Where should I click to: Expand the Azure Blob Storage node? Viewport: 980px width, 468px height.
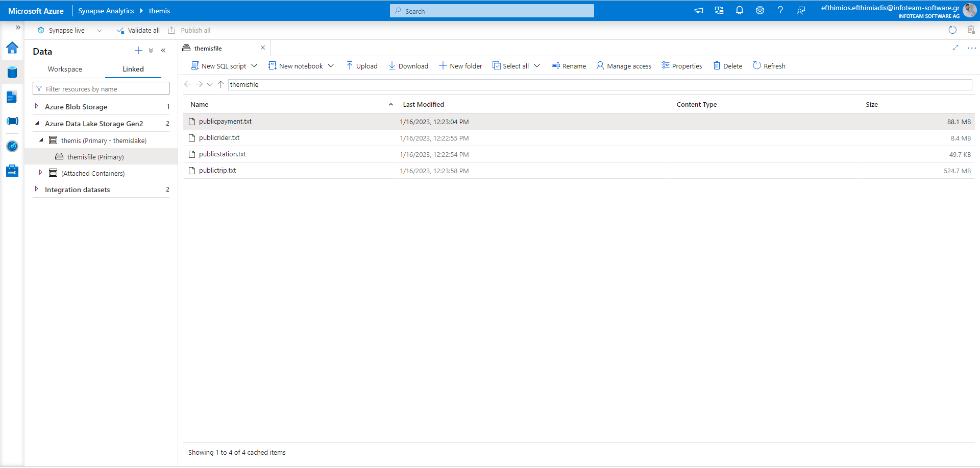coord(36,106)
